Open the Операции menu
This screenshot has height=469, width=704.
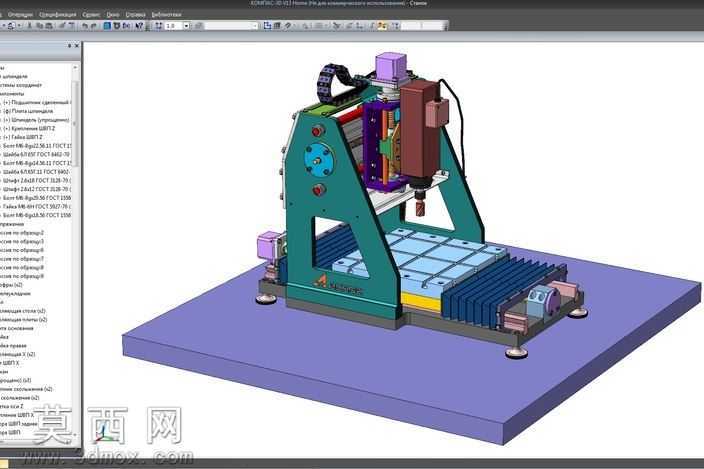click(x=20, y=14)
